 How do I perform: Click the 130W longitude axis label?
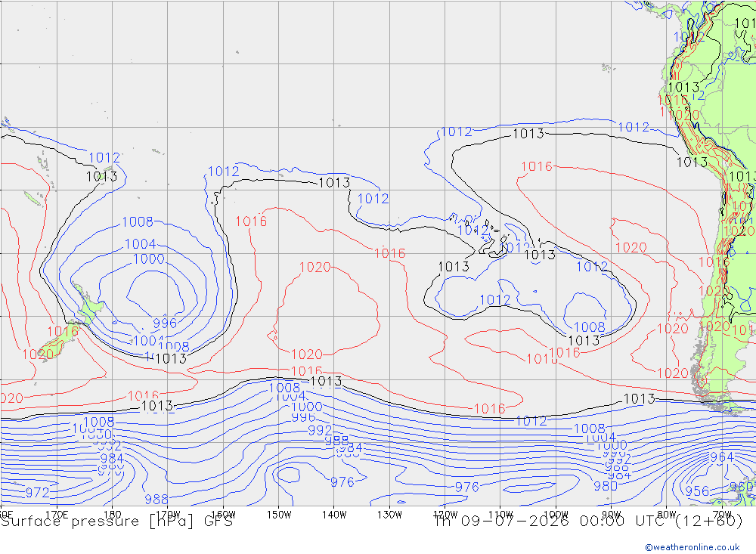[389, 515]
